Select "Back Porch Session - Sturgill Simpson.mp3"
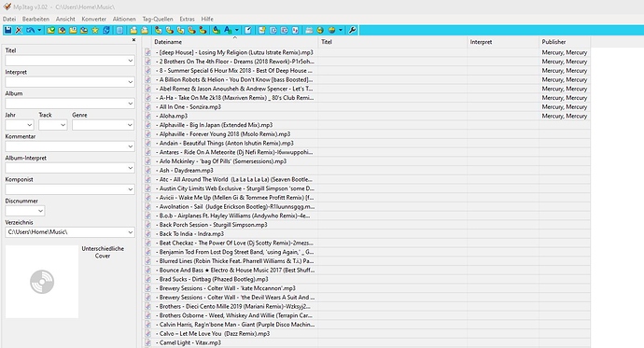 (213, 225)
